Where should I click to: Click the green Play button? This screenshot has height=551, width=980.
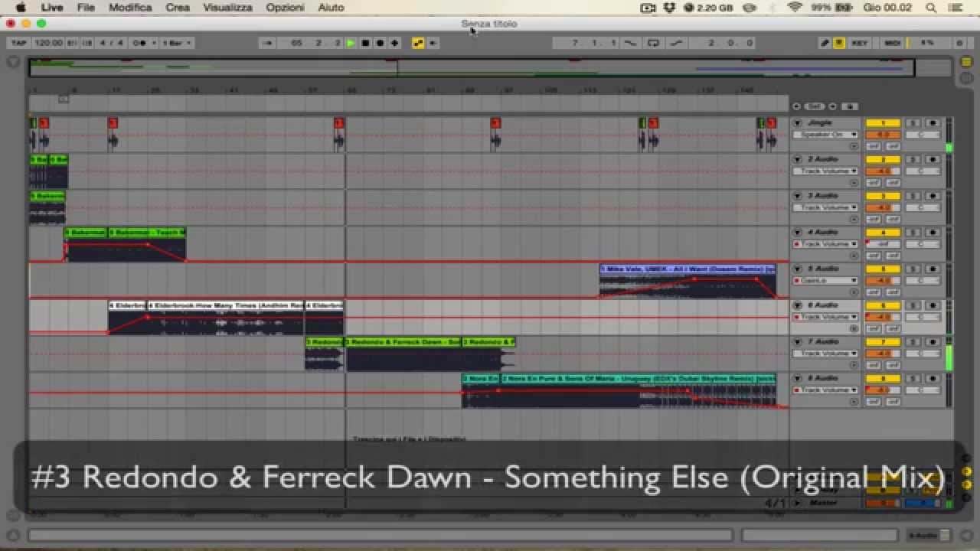(x=351, y=43)
